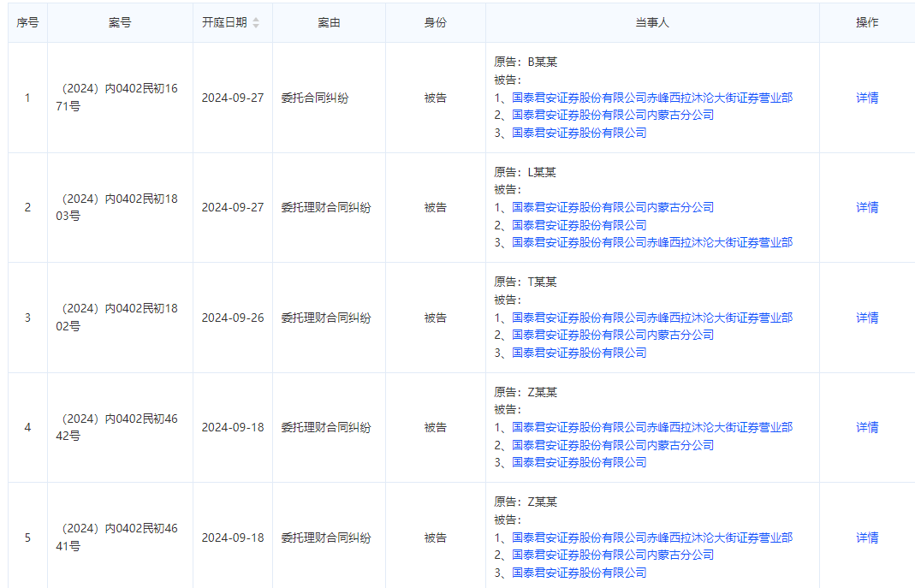This screenshot has width=915, height=588.
Task: Click plaintiff text 原告：T某某
Action: (526, 282)
